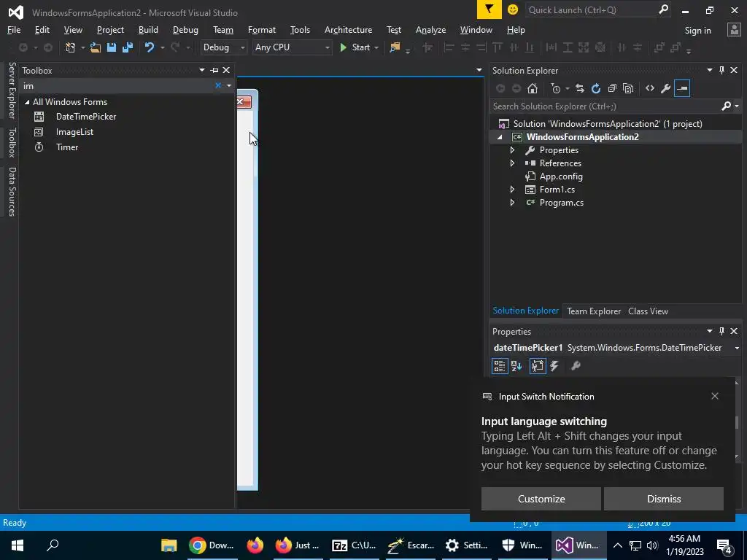Click the wrench Properties icon in Solution Explorer
The width and height of the screenshot is (747, 560).
click(x=666, y=88)
